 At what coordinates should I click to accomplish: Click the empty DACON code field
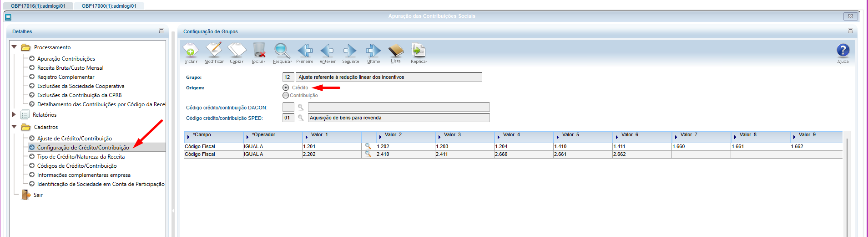(x=288, y=107)
